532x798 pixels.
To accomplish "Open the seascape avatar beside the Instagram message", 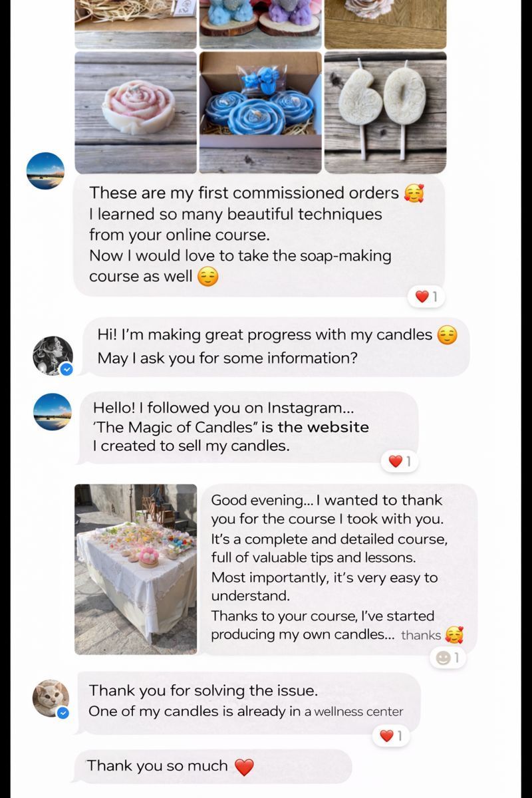I will (53, 412).
